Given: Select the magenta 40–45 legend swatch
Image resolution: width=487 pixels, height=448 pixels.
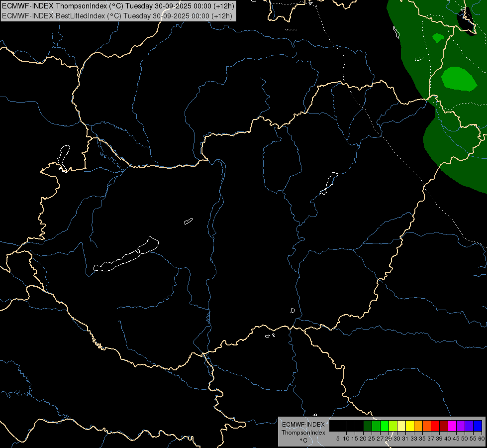Looking at the screenshot, I should click(x=452, y=426).
